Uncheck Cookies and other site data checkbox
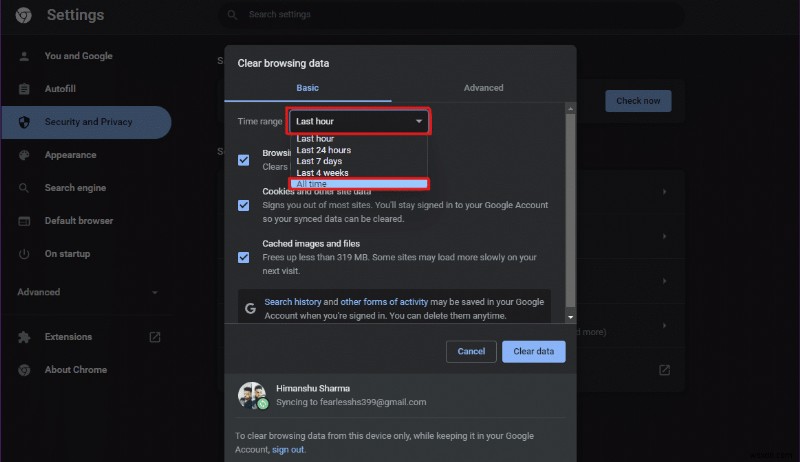 tap(243, 205)
